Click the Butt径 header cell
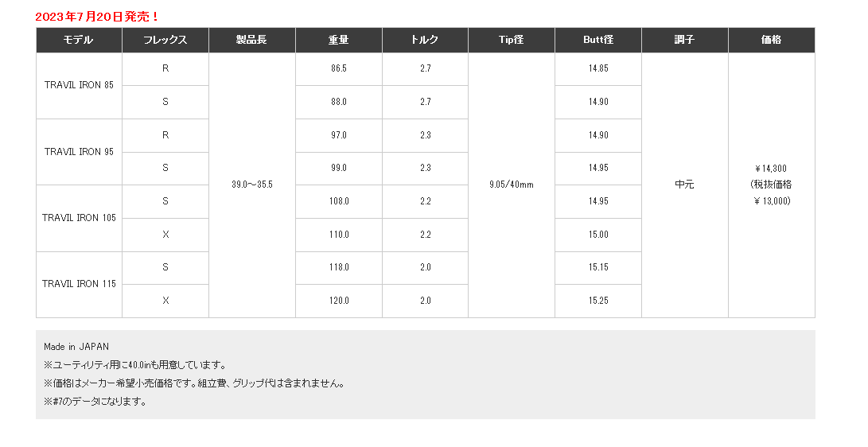868x447 pixels. [598, 40]
